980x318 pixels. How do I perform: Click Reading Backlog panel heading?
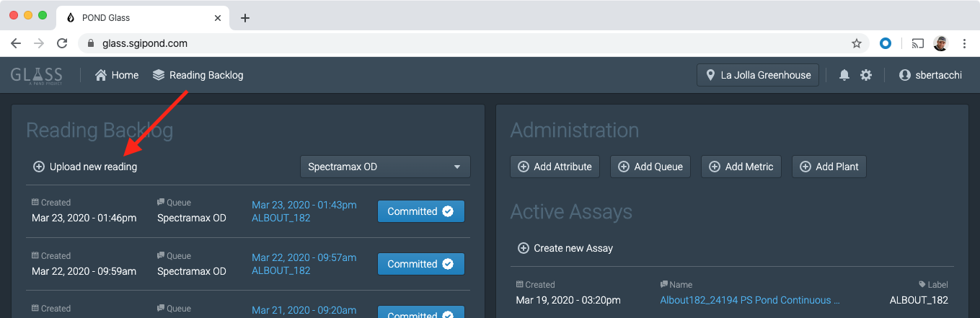coord(100,130)
